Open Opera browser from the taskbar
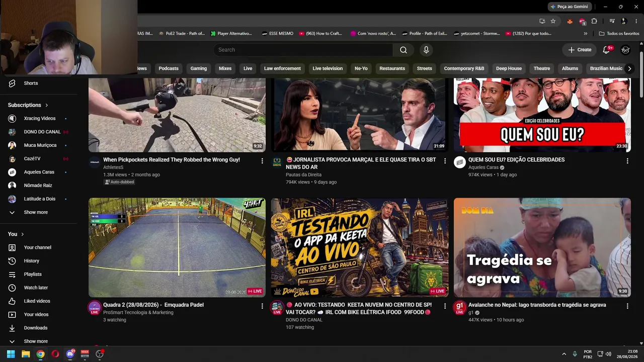The image size is (644, 362). [x=55, y=354]
